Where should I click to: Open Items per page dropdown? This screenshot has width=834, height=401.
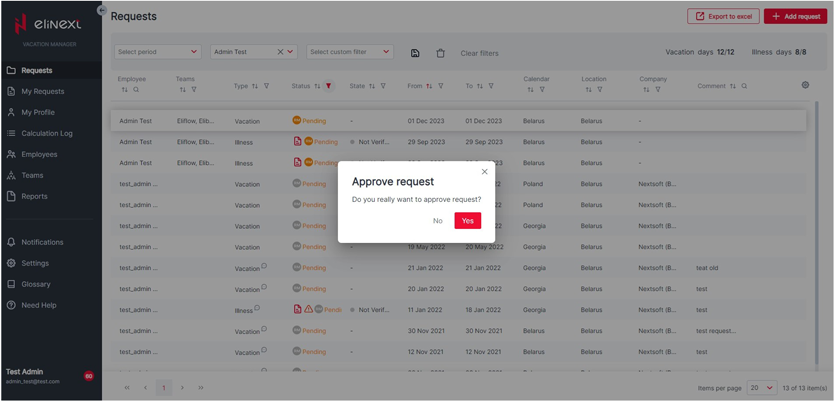click(x=761, y=388)
